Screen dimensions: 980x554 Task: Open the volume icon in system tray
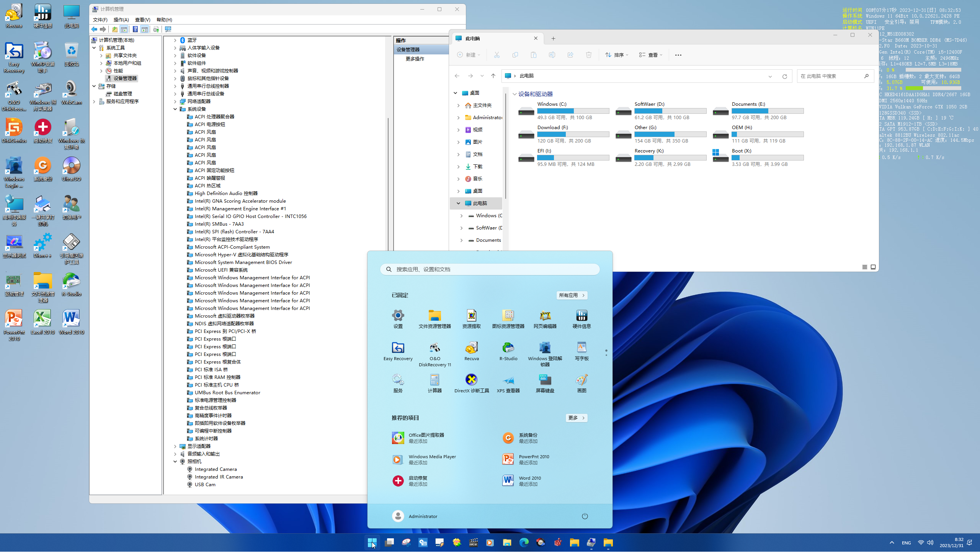point(930,542)
